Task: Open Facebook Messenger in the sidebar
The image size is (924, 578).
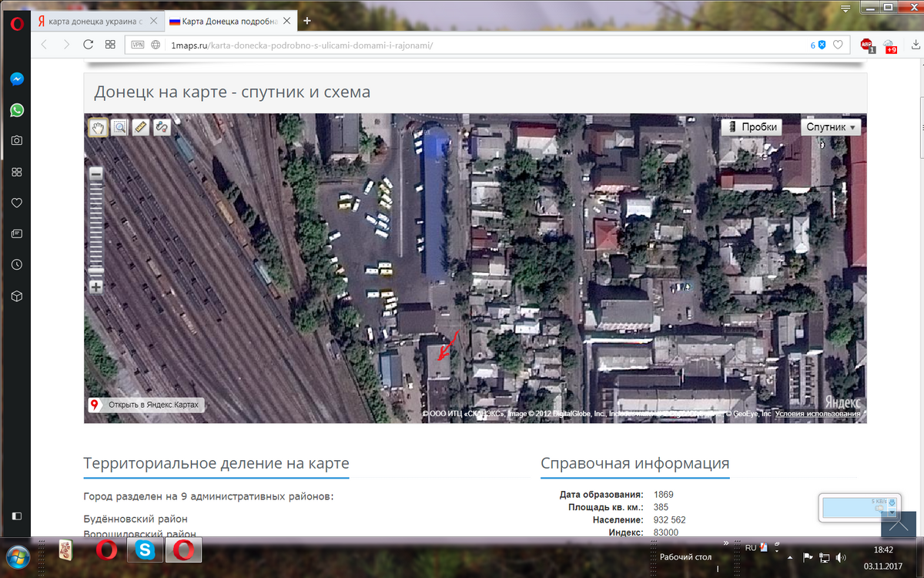Action: [16, 79]
